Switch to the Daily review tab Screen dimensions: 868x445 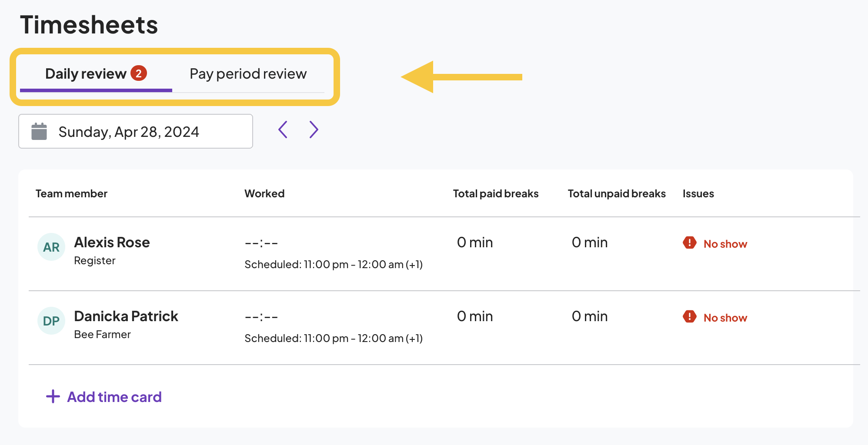click(x=86, y=74)
